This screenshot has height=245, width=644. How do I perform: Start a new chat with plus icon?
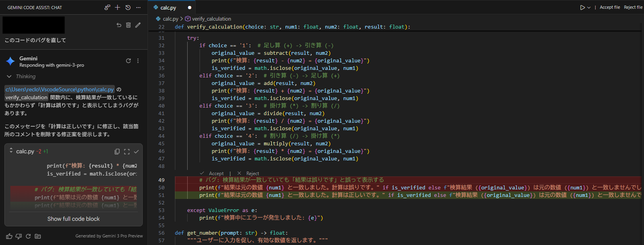coord(117,8)
